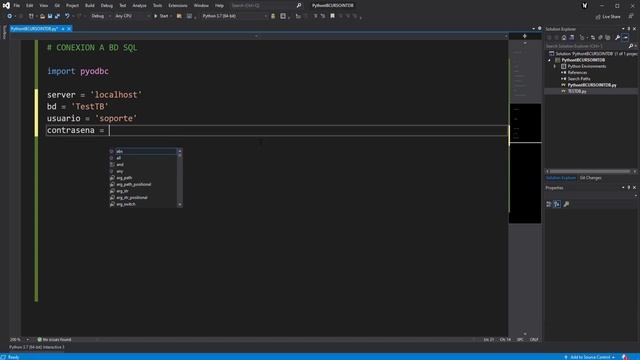The height and width of the screenshot is (360, 640).
Task: Select 'arg_str' in the autocomplete list
Action: (143, 191)
